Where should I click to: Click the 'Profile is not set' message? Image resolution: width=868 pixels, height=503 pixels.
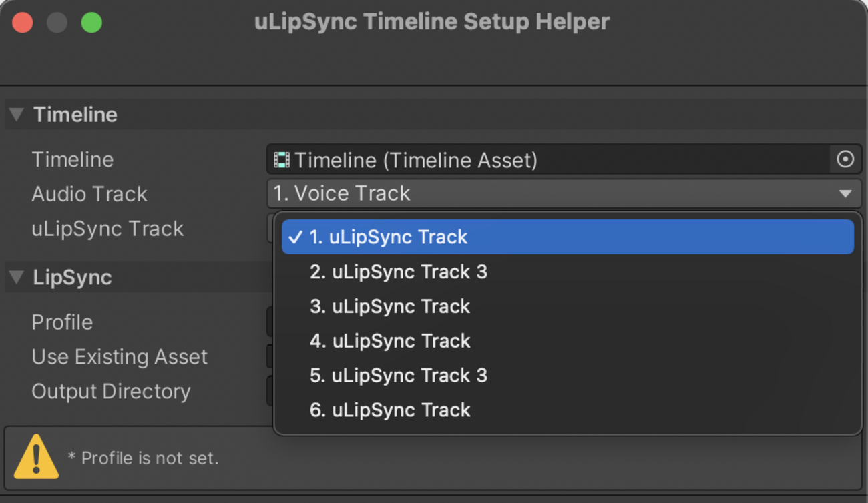(144, 458)
